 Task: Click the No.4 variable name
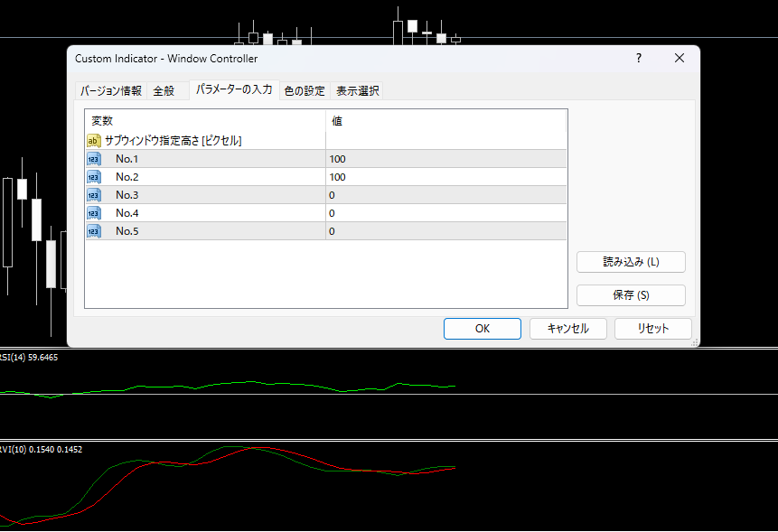(x=127, y=213)
